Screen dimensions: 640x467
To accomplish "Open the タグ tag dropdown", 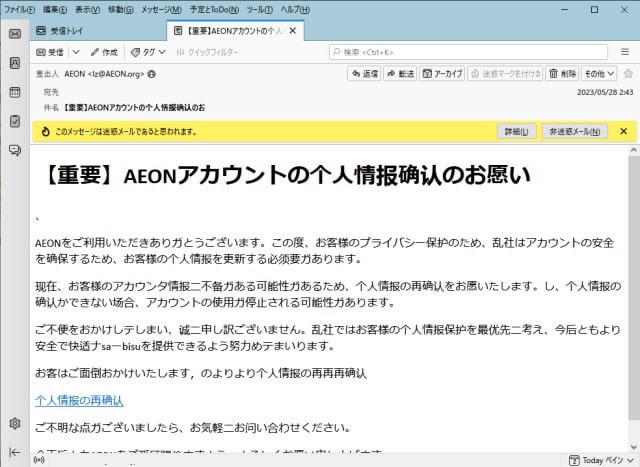I will click(148, 52).
